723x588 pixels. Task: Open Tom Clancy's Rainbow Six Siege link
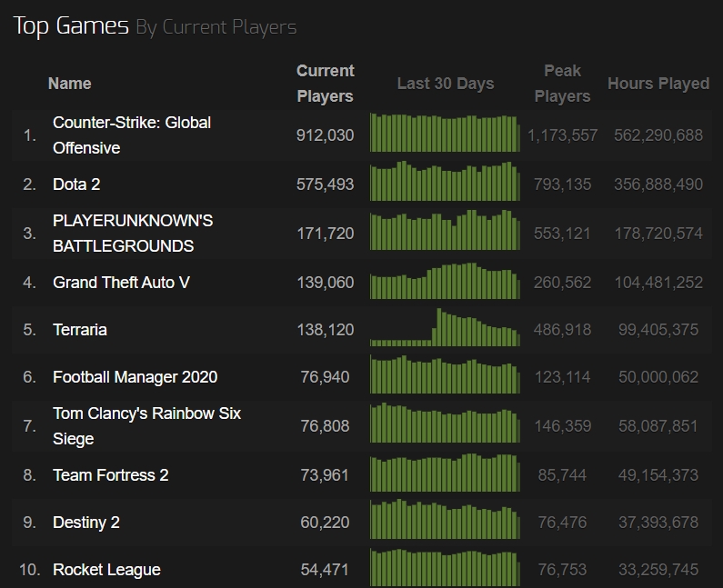click(146, 426)
